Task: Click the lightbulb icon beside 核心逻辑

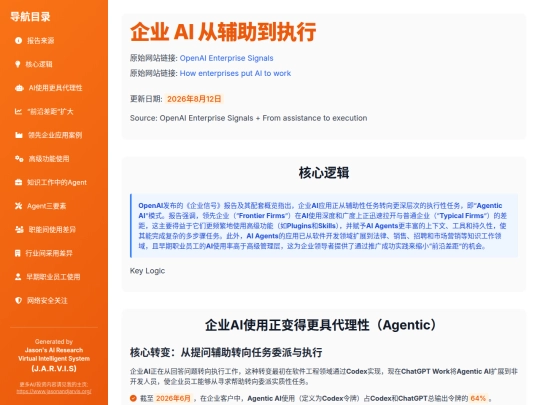Action: coord(18,64)
